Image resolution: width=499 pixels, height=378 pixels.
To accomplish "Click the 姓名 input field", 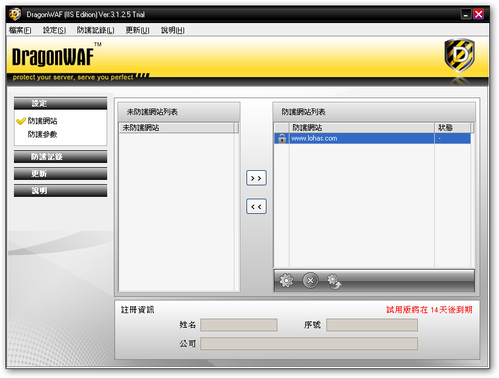I will tap(239, 325).
